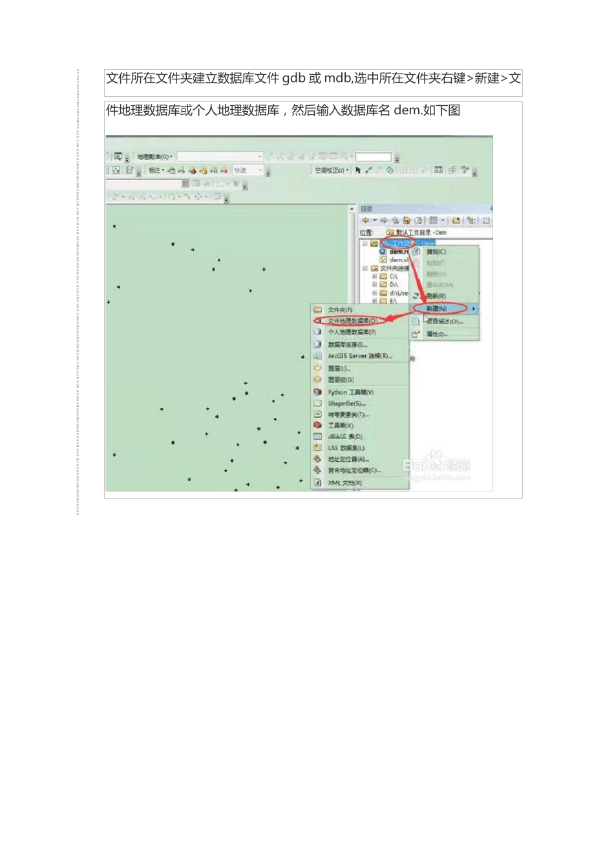Choose 复合地址定位器(C)... entry
Image resolution: width=614 pixels, height=868 pixels.
click(x=360, y=470)
